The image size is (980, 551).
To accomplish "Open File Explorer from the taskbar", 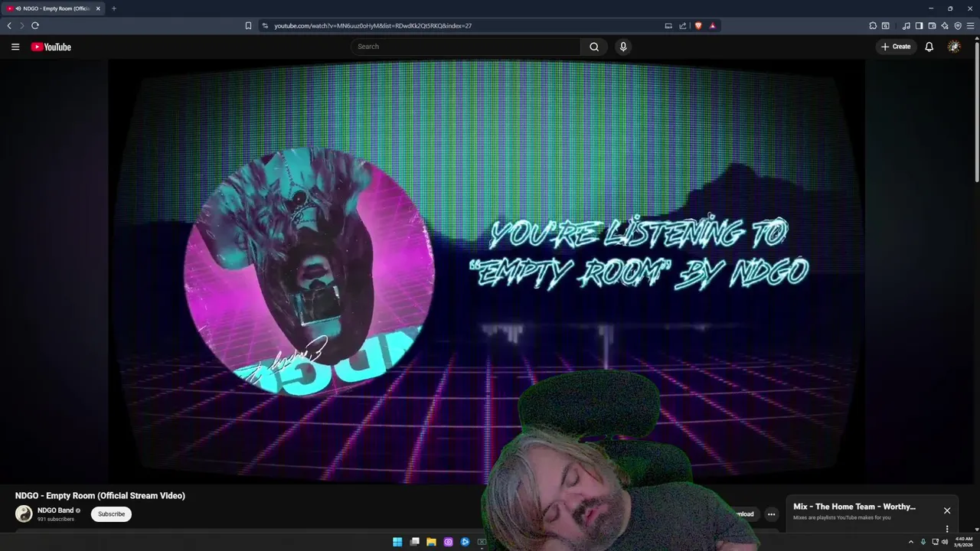I will [431, 542].
